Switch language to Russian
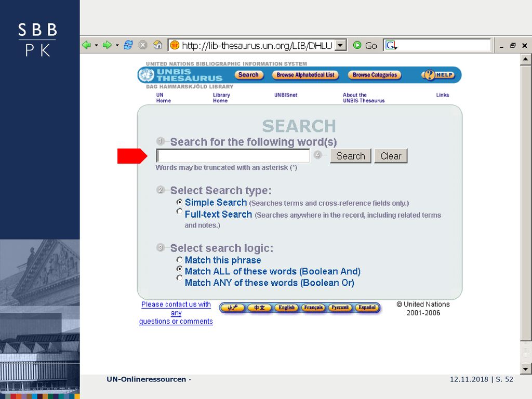The image size is (532, 399). [x=340, y=308]
